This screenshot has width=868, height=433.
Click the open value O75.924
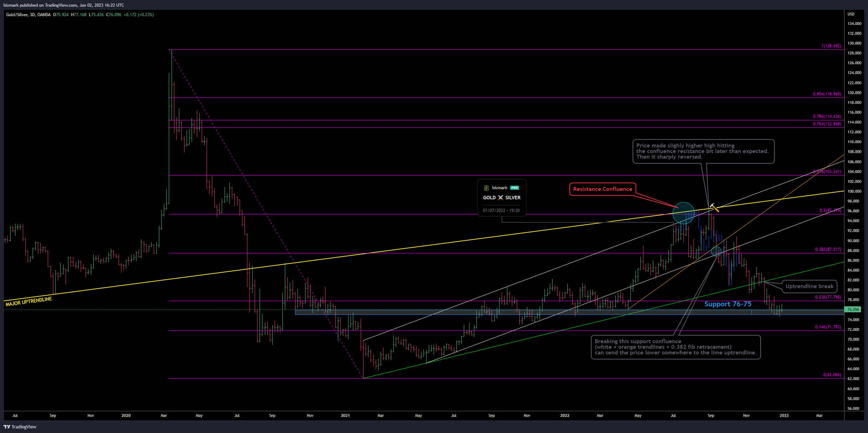coord(61,15)
